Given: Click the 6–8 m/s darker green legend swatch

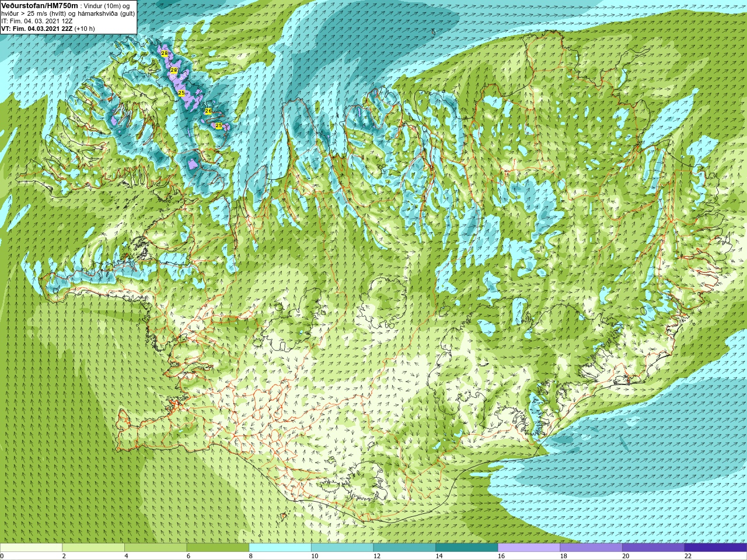Looking at the screenshot, I should pyautogui.click(x=218, y=548).
